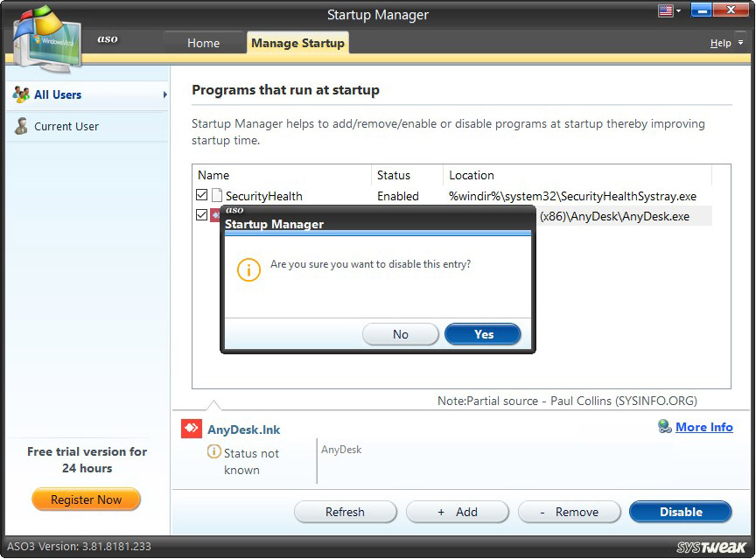Viewport: 756px width, 559px height.
Task: Uncheck the SecurityHealth startup entry
Action: pos(201,194)
